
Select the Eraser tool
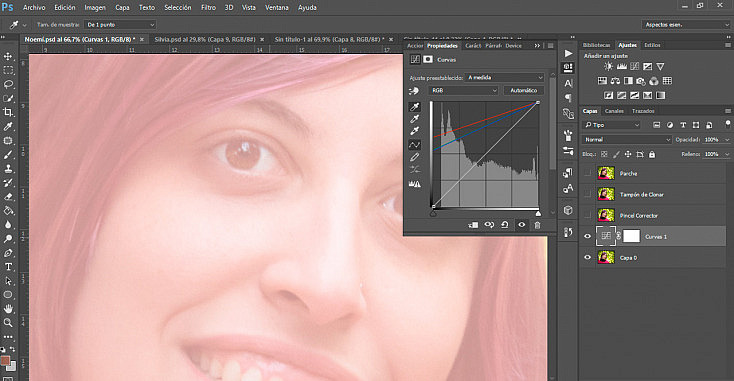click(x=8, y=197)
